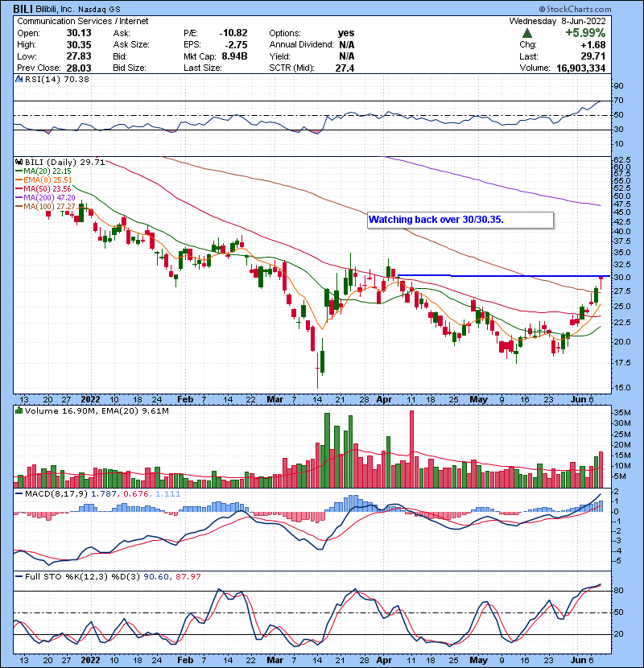The width and height of the screenshot is (644, 668).
Task: Click the RSI(14) 70.38 label
Action: click(x=57, y=79)
